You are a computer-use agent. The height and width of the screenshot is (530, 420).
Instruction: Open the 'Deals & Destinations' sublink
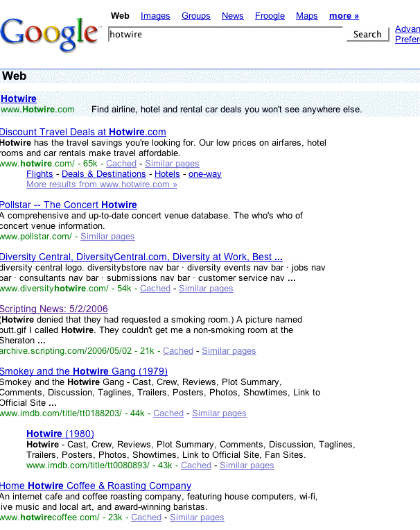pos(104,174)
